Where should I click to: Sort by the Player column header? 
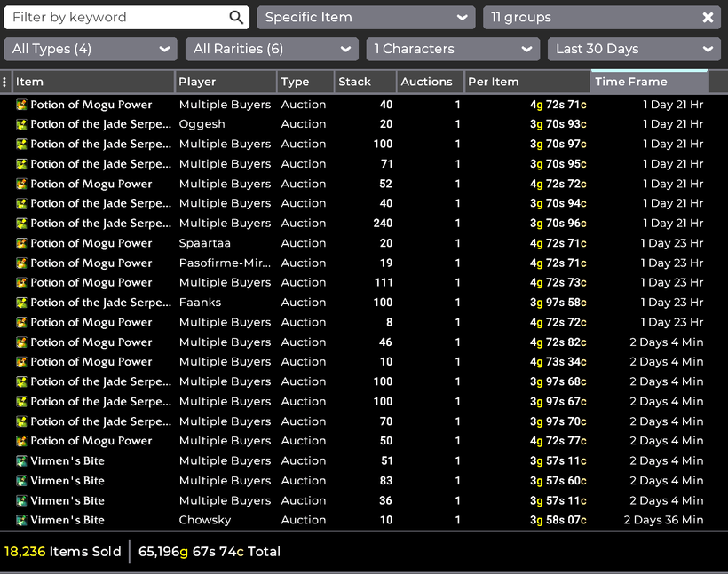tap(225, 82)
